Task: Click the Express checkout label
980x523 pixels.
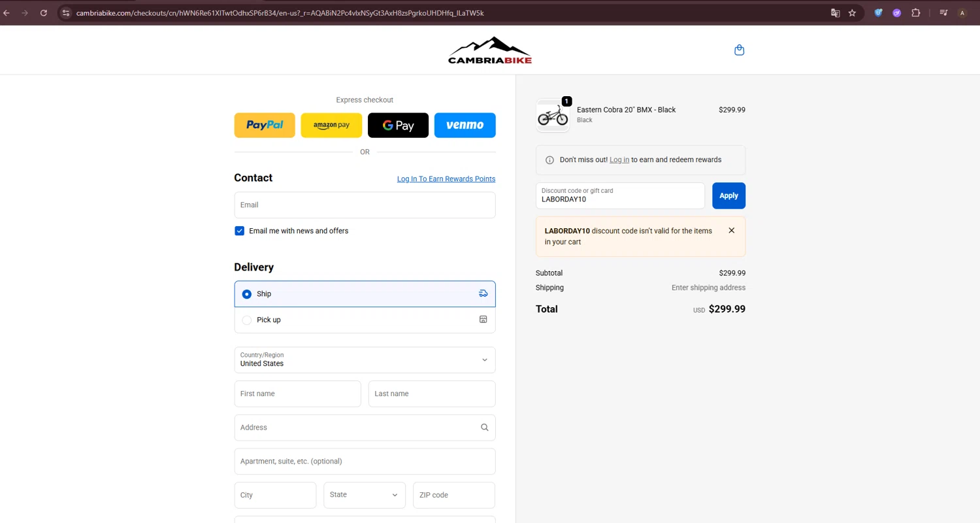Action: pos(365,100)
